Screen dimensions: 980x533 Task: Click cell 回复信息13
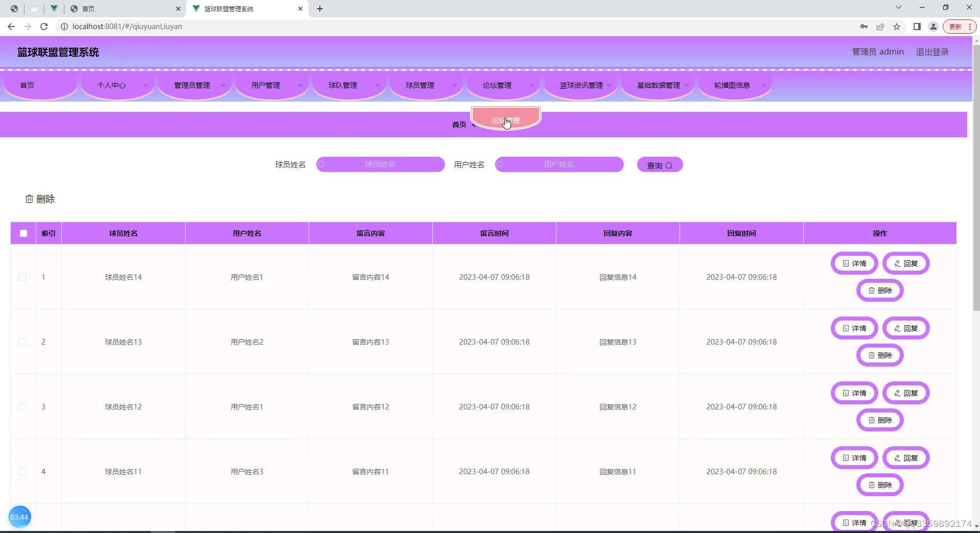coord(618,342)
